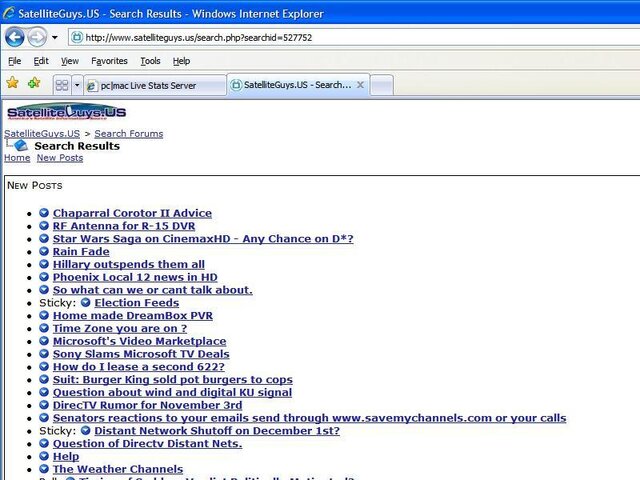Click icon beside Sony Slams Microsoft TV Deals

pos(44,353)
